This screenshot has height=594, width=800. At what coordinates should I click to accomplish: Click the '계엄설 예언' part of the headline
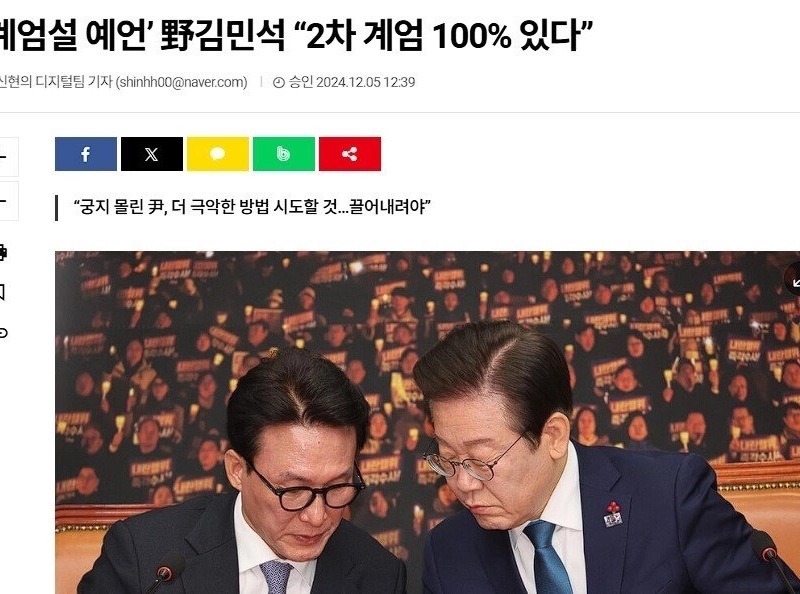[x=76, y=35]
